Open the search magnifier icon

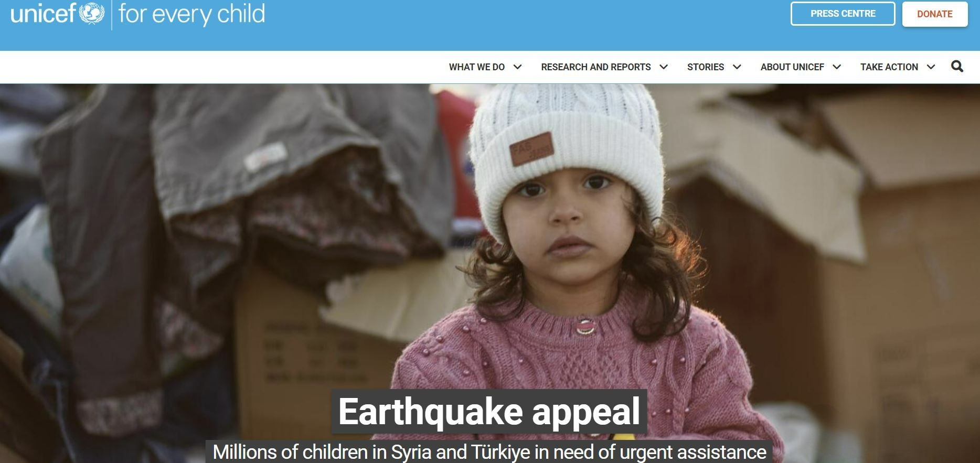pyautogui.click(x=957, y=67)
